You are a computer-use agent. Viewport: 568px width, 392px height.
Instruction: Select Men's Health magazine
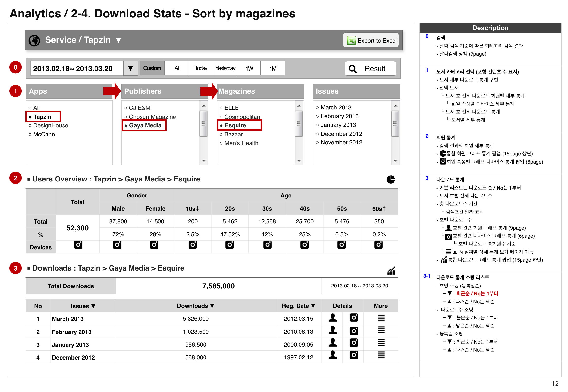click(239, 143)
